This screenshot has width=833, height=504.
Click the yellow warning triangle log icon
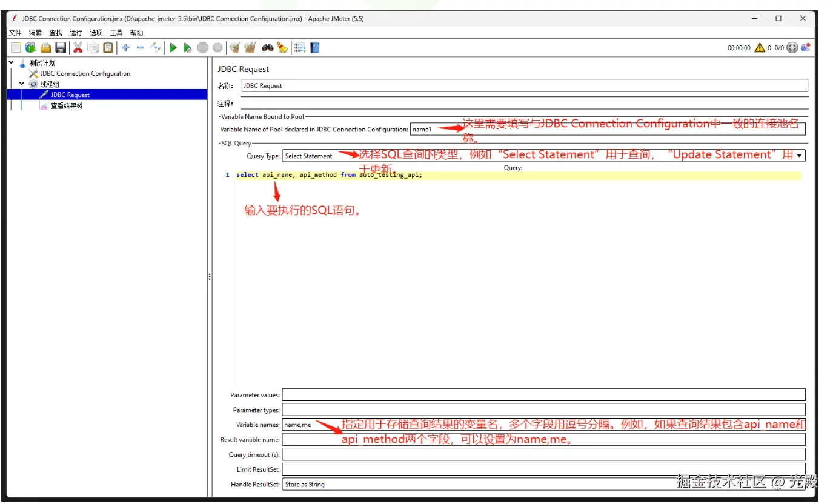click(760, 48)
